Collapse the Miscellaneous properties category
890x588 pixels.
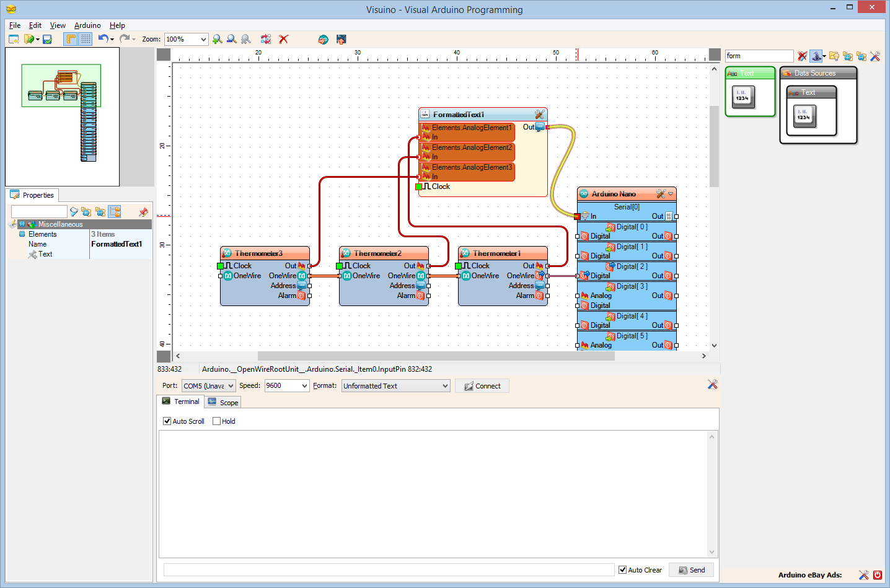[x=22, y=224]
